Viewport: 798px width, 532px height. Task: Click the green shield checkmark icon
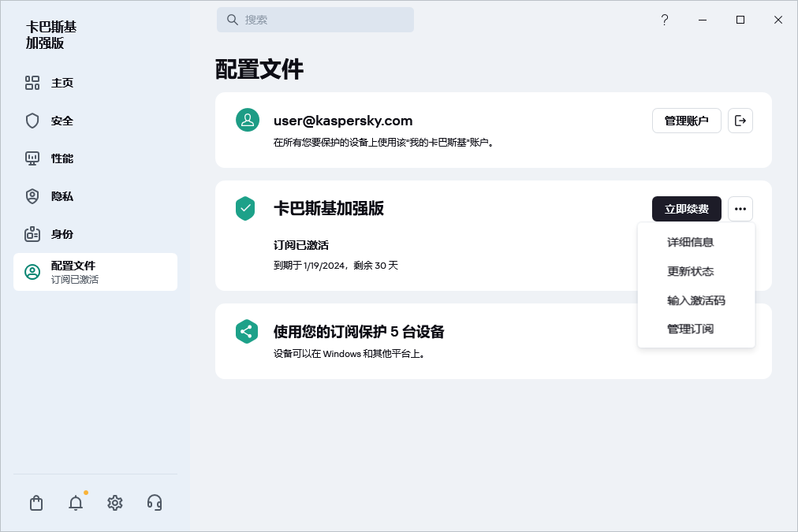point(246,209)
